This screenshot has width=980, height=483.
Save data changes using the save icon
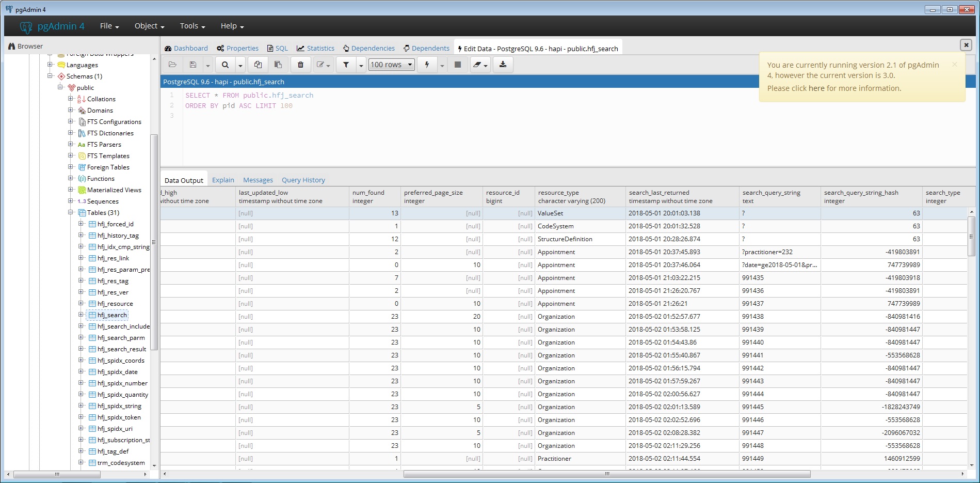pos(192,65)
